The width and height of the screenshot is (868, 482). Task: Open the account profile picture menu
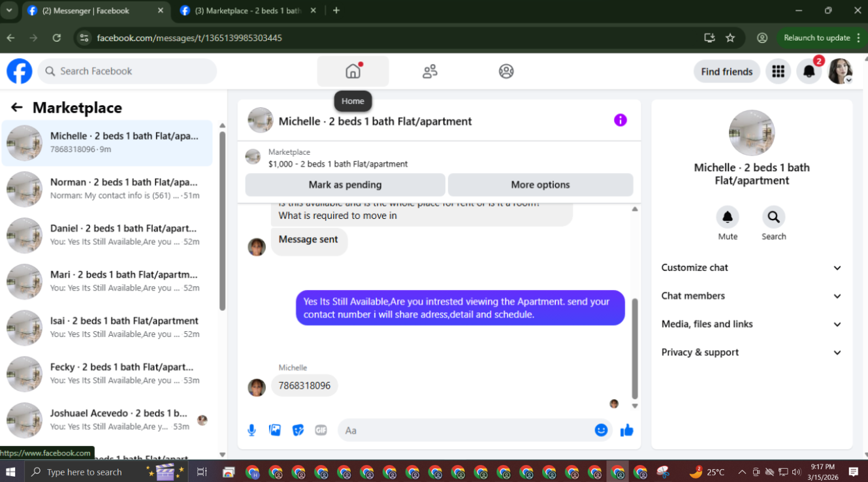pos(841,71)
